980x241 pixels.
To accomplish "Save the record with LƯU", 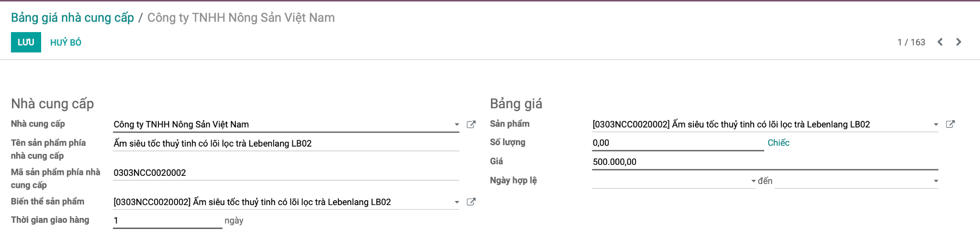I will (x=26, y=42).
